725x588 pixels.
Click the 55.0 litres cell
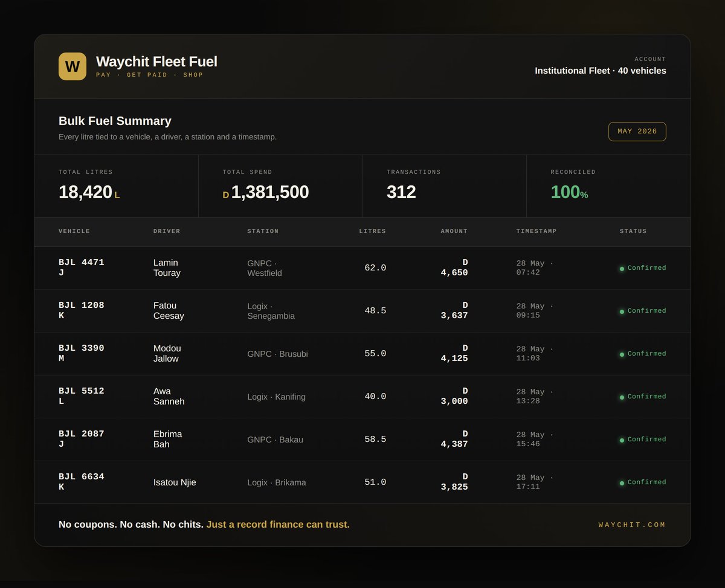(x=375, y=353)
